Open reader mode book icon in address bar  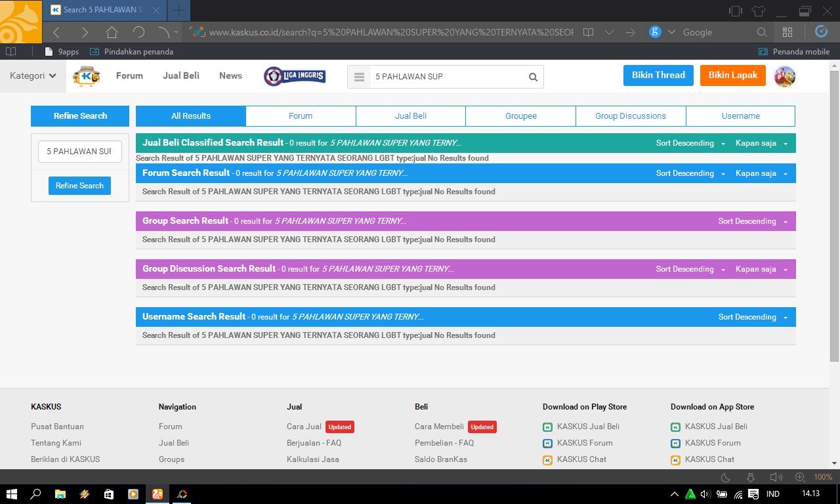click(589, 32)
